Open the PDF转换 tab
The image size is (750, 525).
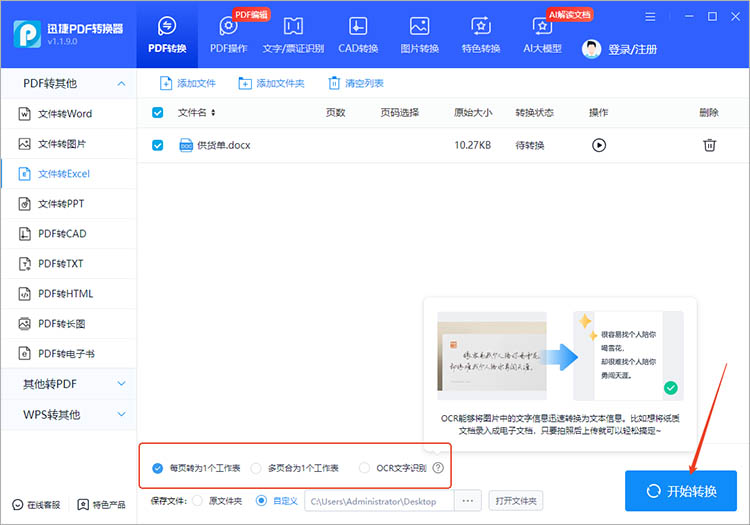coord(167,34)
